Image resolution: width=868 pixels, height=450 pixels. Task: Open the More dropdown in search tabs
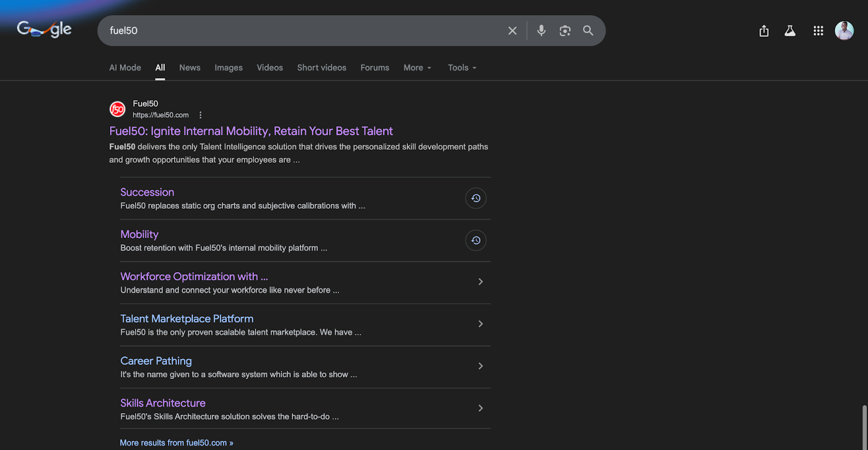point(417,68)
